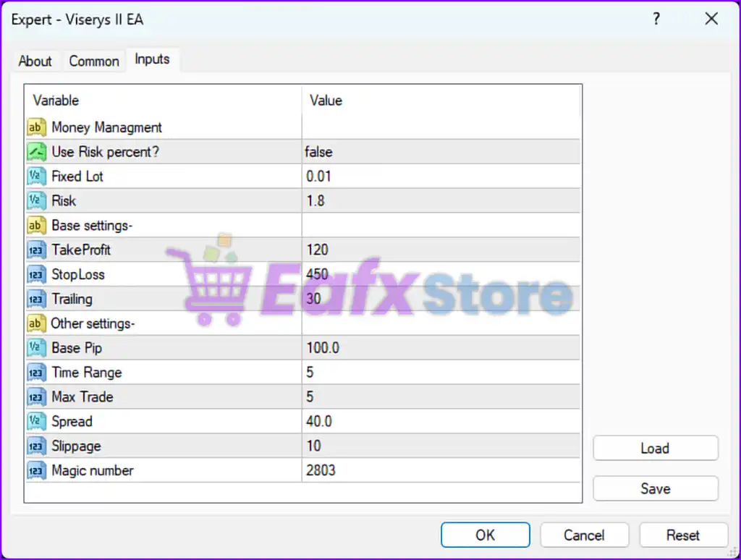Viewport: 741px width, 560px height.
Task: Select the Base Pip label
Action: [77, 348]
